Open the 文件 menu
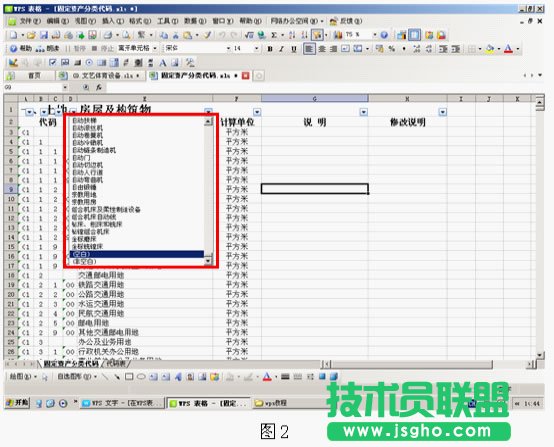This screenshot has height=447, width=554. pos(30,21)
